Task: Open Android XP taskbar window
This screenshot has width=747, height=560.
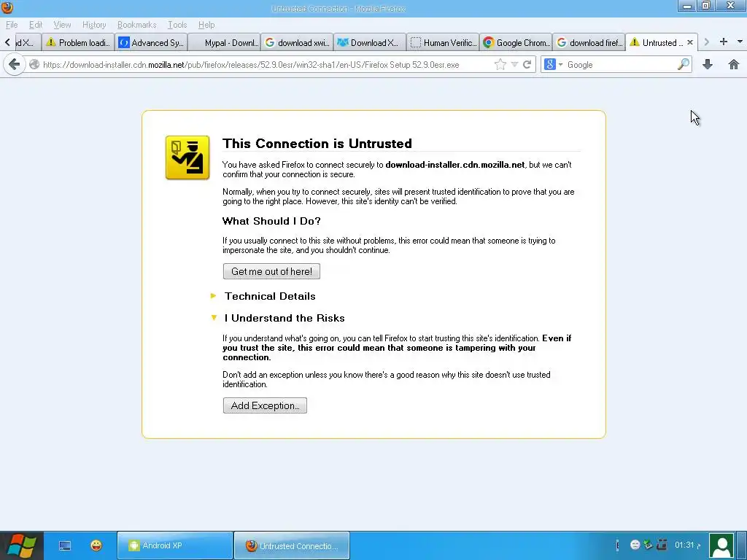Action: (175, 545)
